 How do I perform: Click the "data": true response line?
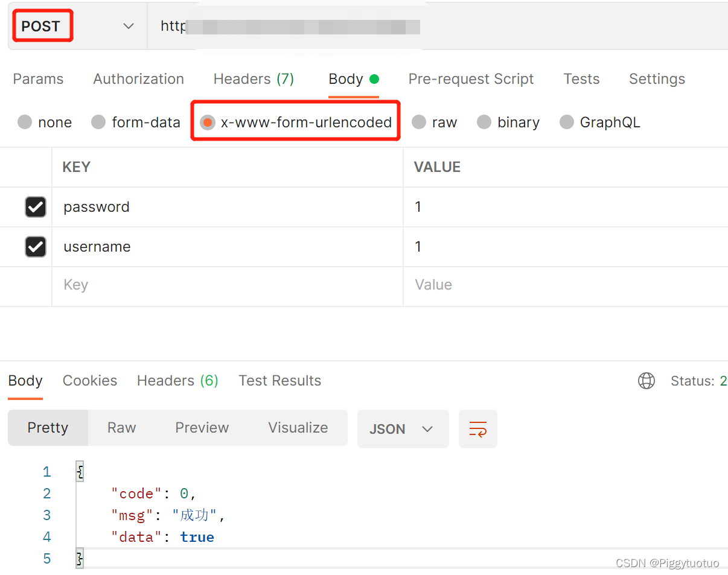pos(162,537)
